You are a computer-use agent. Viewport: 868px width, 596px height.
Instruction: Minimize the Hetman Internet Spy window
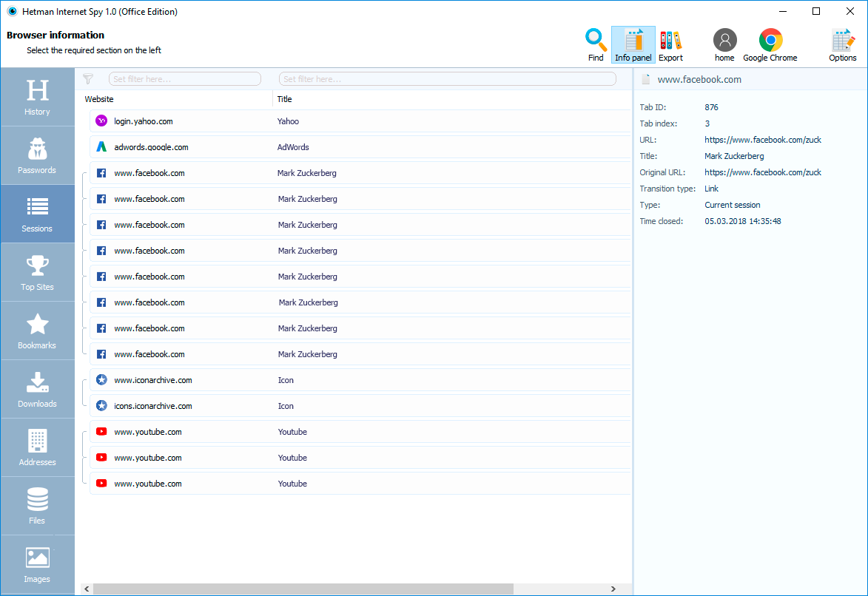pyautogui.click(x=783, y=11)
